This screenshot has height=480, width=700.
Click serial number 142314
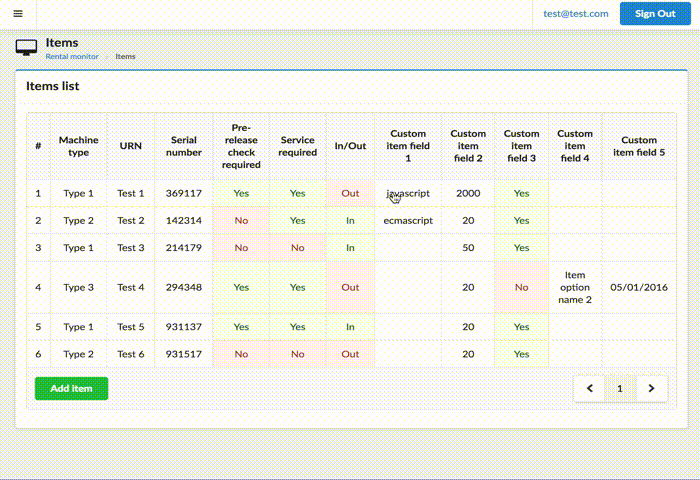(183, 221)
